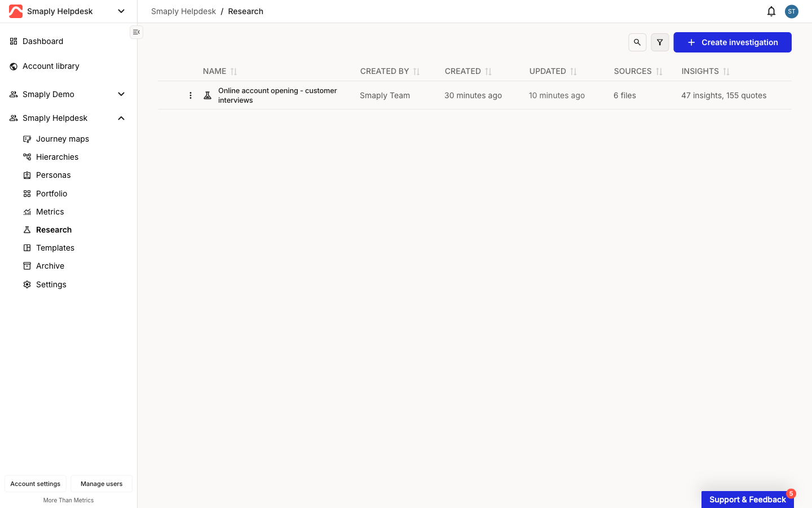Open Templates in the sidebar
Screen dimensions: 812x508
point(55,248)
